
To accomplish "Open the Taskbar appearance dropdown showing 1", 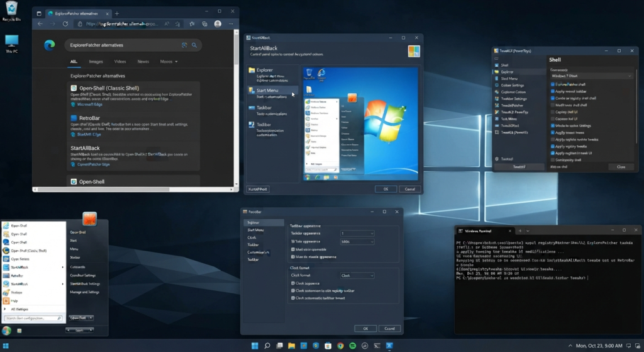I will (357, 234).
